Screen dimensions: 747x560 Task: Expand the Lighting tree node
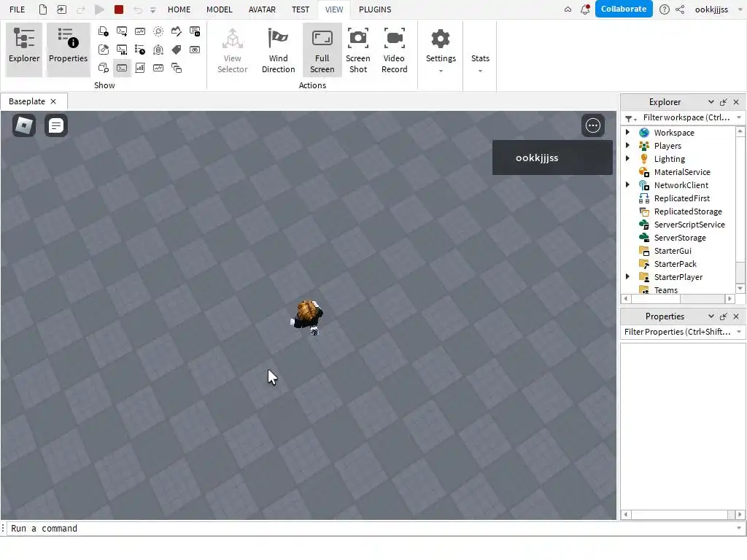[x=627, y=158]
